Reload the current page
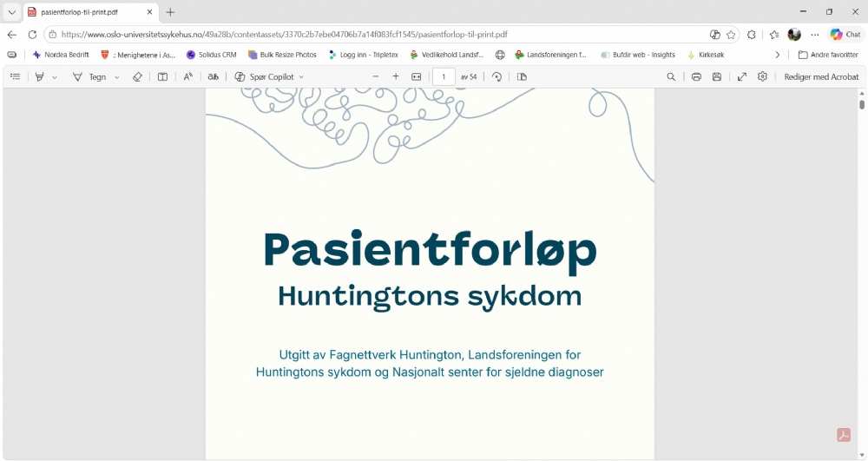Viewport: 868px width, 461px height. coord(32,35)
